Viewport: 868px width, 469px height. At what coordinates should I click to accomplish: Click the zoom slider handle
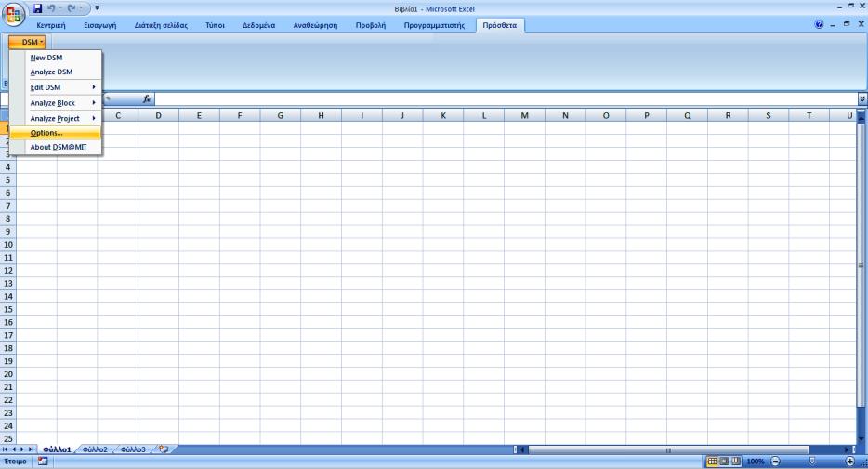[812, 461]
